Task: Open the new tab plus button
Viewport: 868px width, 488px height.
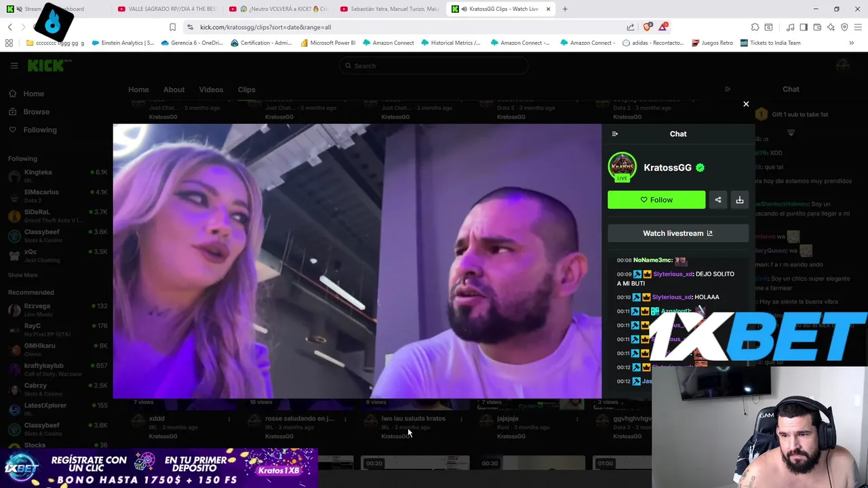Action: coord(565,9)
